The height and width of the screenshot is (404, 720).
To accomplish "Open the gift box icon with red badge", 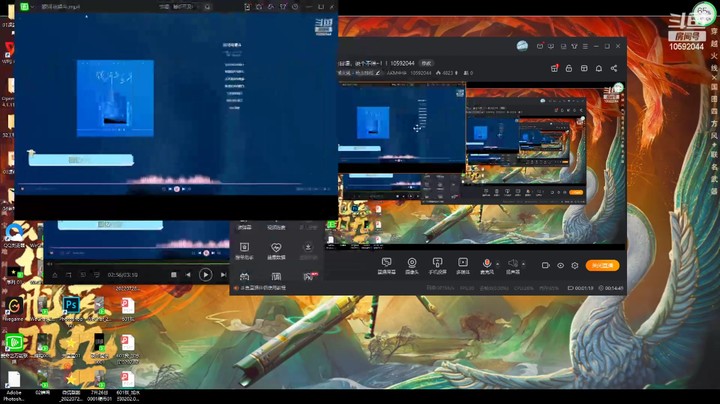I will tap(554, 68).
